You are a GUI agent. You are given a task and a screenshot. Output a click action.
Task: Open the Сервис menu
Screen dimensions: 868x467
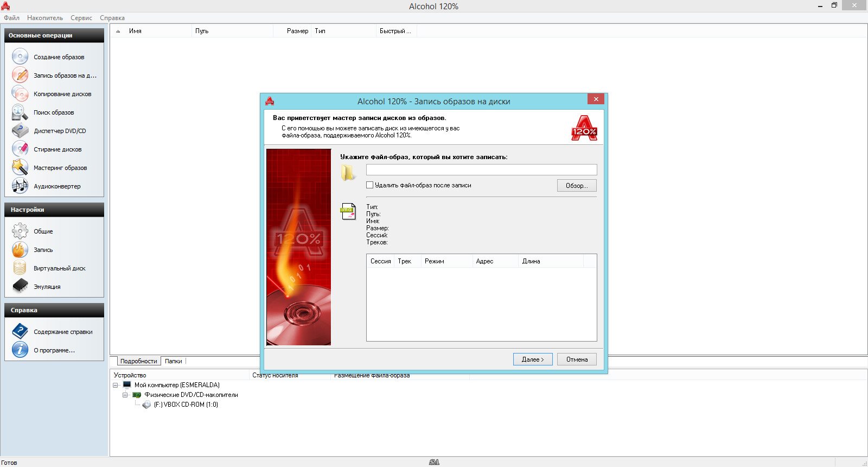coord(81,18)
